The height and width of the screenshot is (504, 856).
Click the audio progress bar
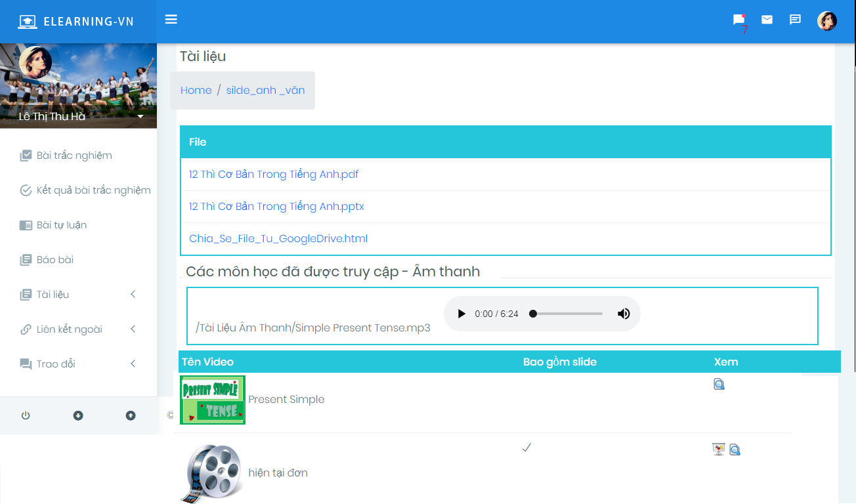tap(567, 314)
